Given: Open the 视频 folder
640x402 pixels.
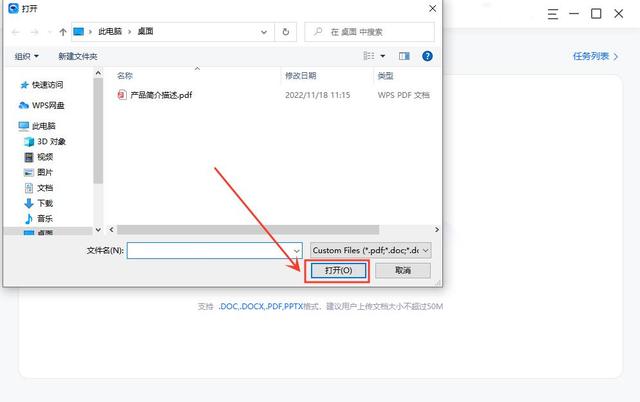Looking at the screenshot, I should [39, 157].
